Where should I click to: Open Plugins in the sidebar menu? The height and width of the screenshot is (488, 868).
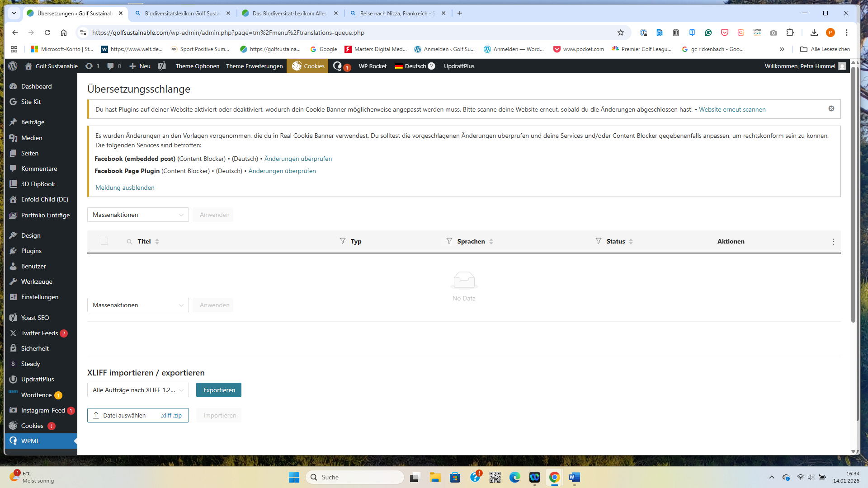click(x=31, y=251)
